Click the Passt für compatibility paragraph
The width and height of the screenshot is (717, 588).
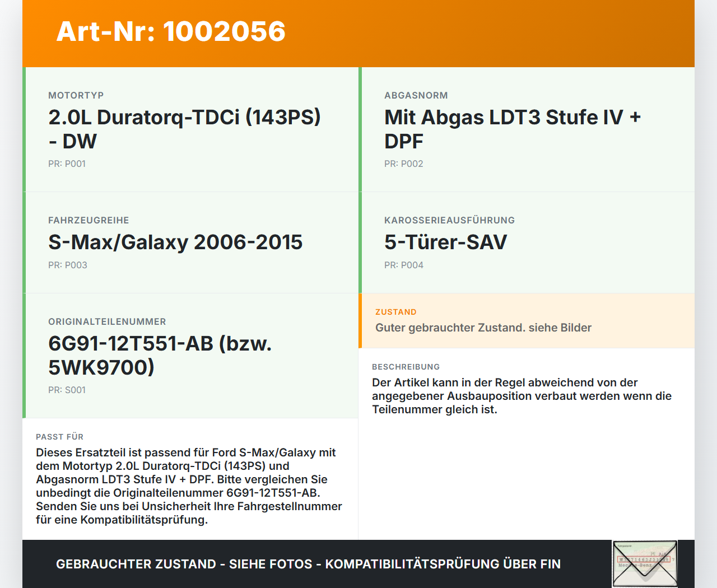click(189, 486)
